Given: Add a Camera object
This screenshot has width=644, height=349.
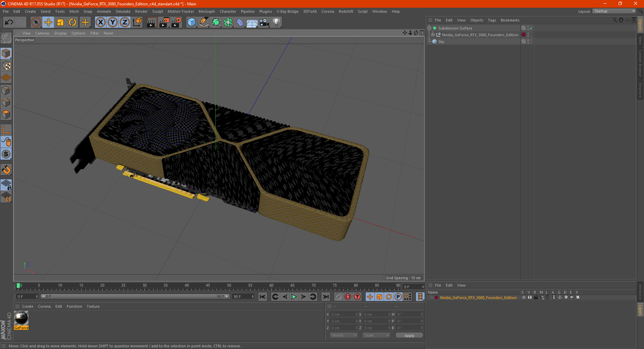Looking at the screenshot, I should [264, 22].
